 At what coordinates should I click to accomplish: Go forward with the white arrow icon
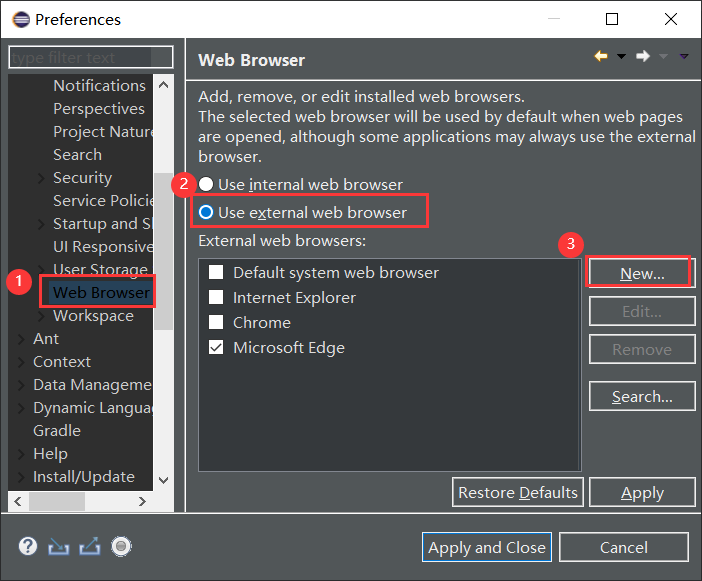pyautogui.click(x=643, y=57)
